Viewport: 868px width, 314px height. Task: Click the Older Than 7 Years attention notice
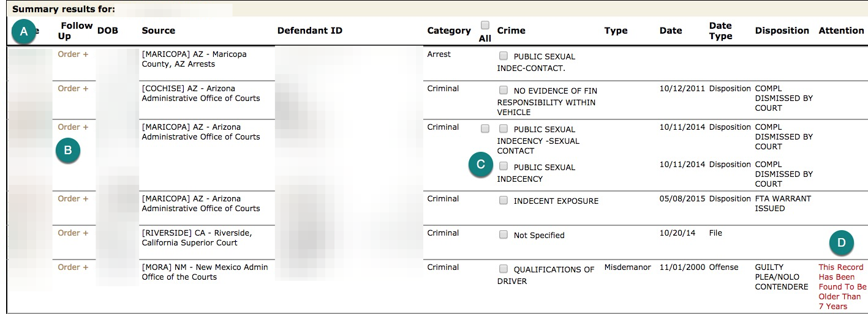pyautogui.click(x=842, y=286)
